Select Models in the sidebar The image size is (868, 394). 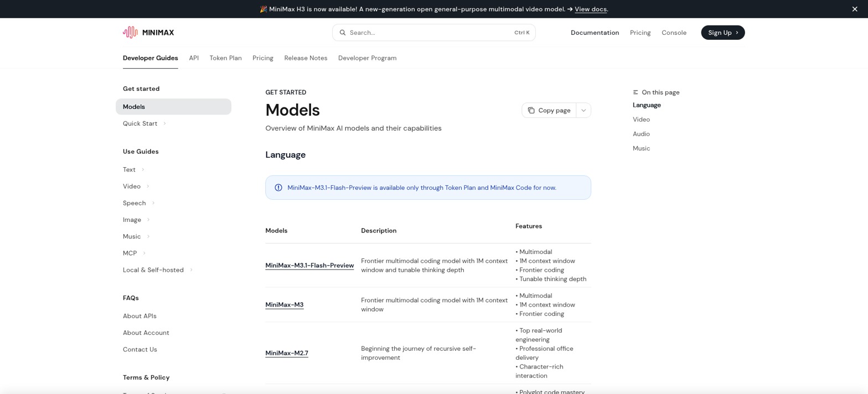173,107
